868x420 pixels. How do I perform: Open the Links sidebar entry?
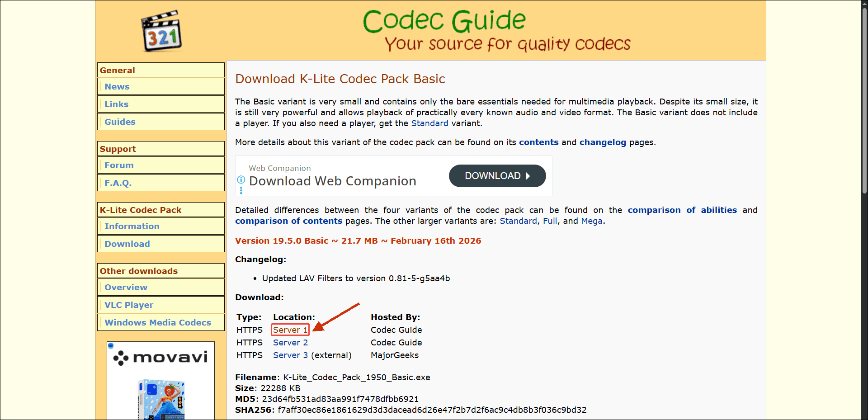(x=116, y=104)
